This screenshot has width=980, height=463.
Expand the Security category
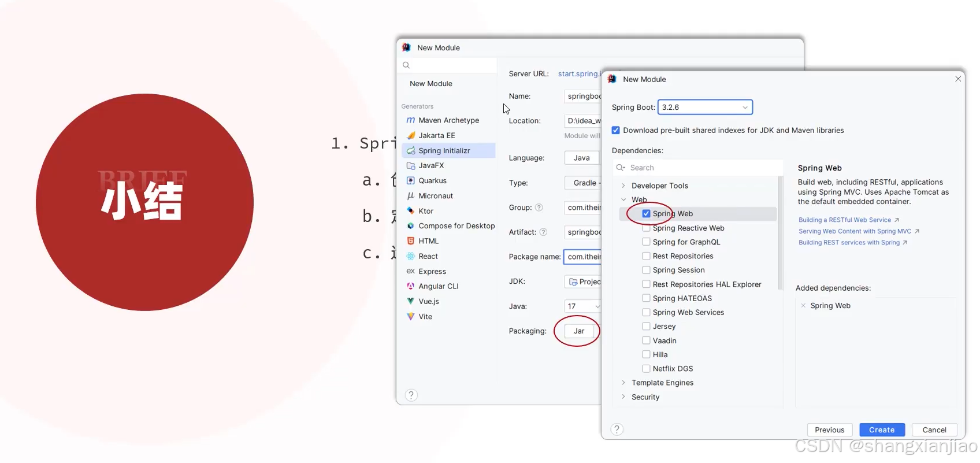(623, 397)
